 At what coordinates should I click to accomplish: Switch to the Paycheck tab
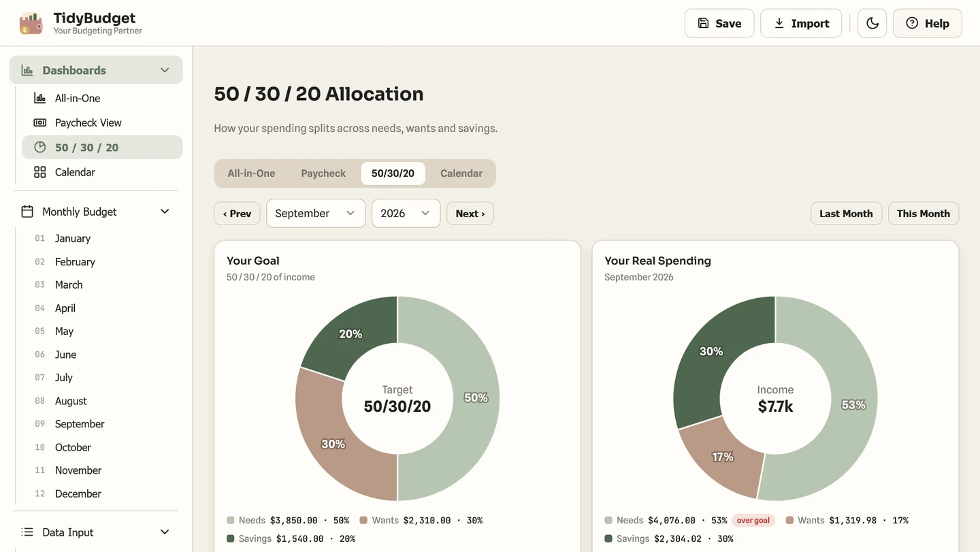323,174
